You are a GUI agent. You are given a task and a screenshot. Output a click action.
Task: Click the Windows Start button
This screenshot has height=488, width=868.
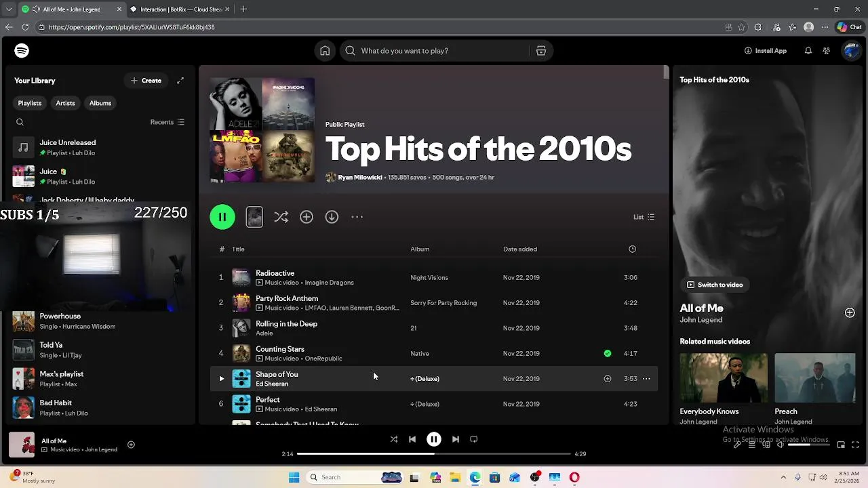(x=294, y=477)
